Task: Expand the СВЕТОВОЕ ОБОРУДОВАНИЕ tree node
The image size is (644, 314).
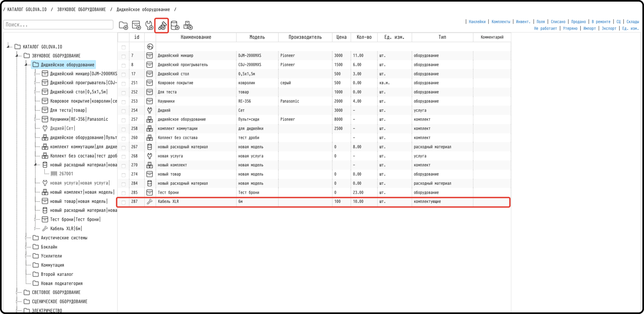Action: 17,293
